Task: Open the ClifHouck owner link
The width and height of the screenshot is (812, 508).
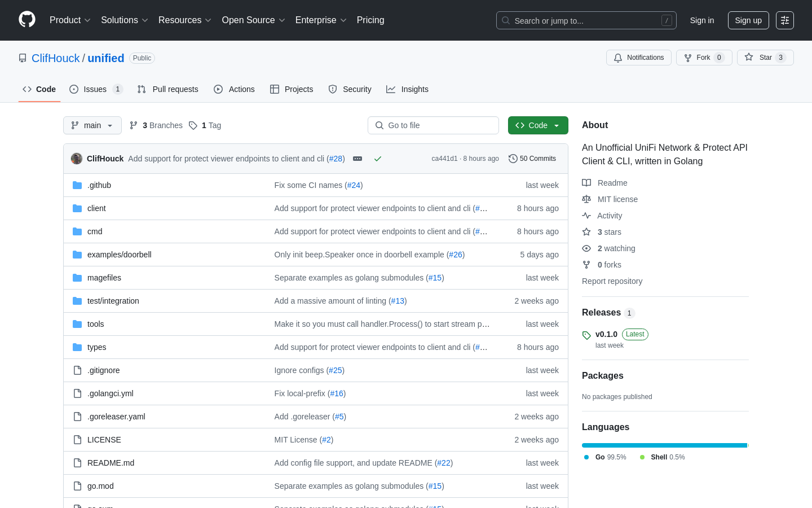Action: (56, 58)
